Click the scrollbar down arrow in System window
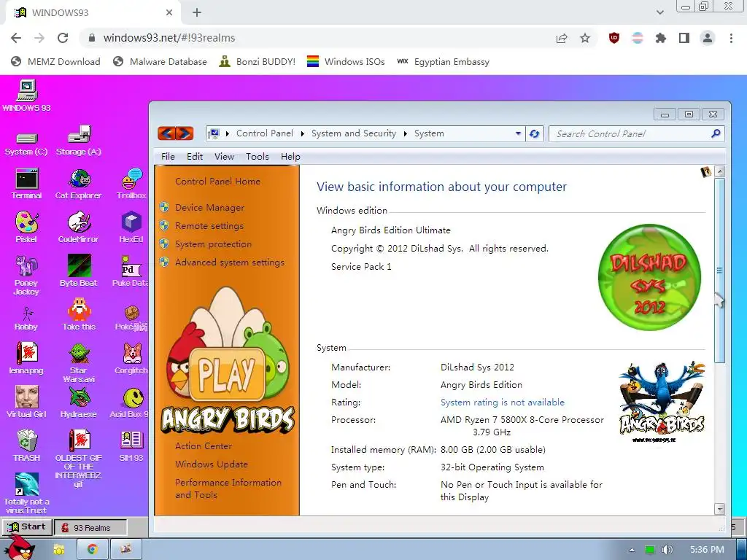The width and height of the screenshot is (747, 560). pyautogui.click(x=720, y=509)
